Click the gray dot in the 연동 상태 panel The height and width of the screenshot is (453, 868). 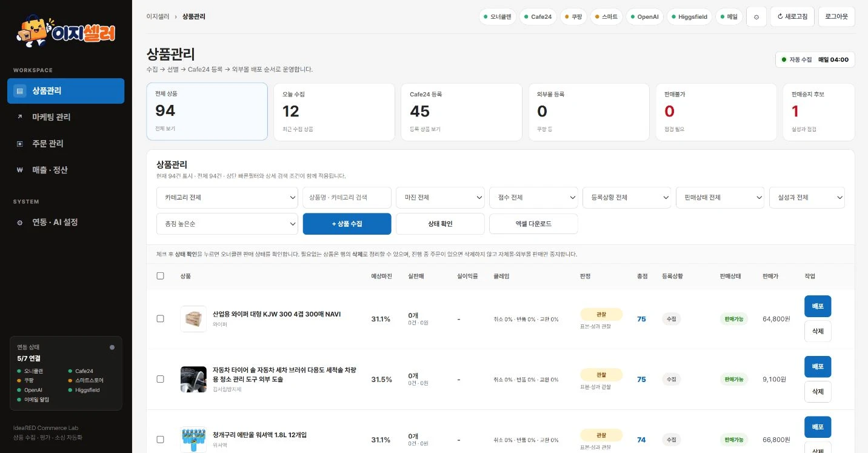point(112,347)
